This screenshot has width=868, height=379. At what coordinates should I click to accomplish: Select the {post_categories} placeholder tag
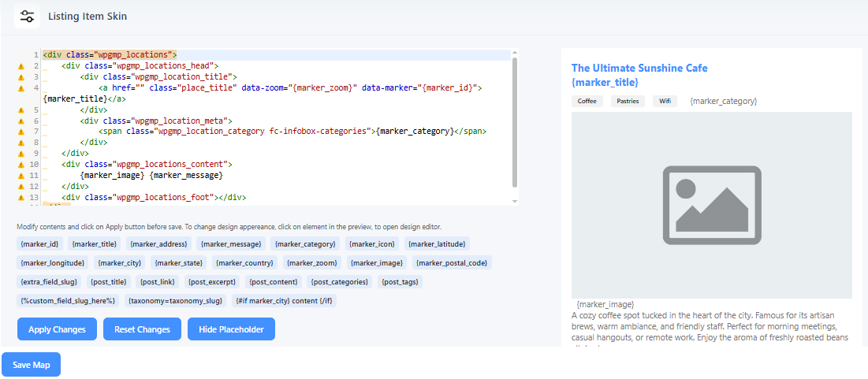tap(341, 282)
